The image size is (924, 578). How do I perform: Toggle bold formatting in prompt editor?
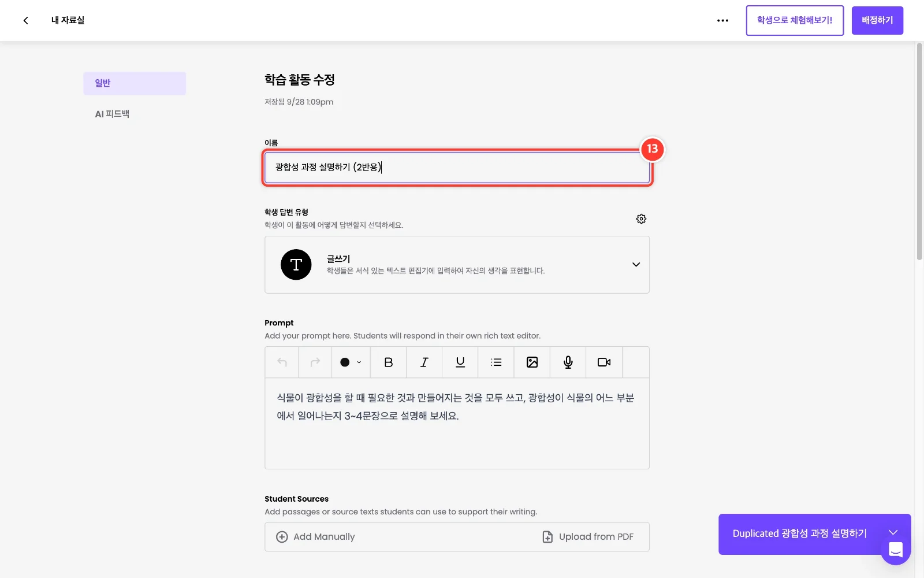(389, 362)
